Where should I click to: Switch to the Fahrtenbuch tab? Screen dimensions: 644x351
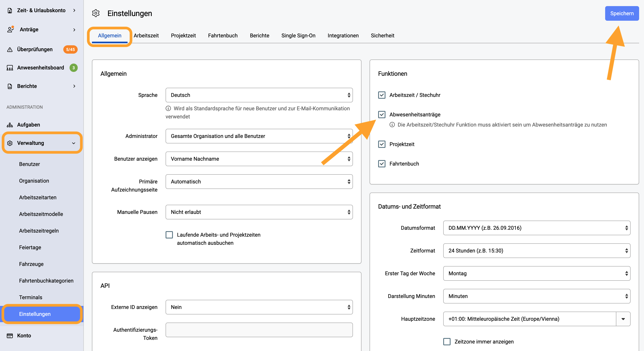[x=223, y=36]
